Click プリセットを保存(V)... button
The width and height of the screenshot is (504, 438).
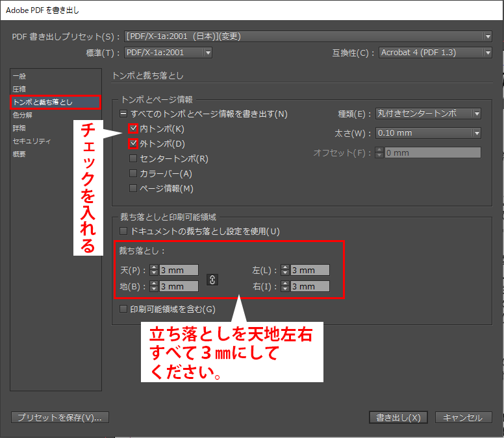tap(60, 417)
